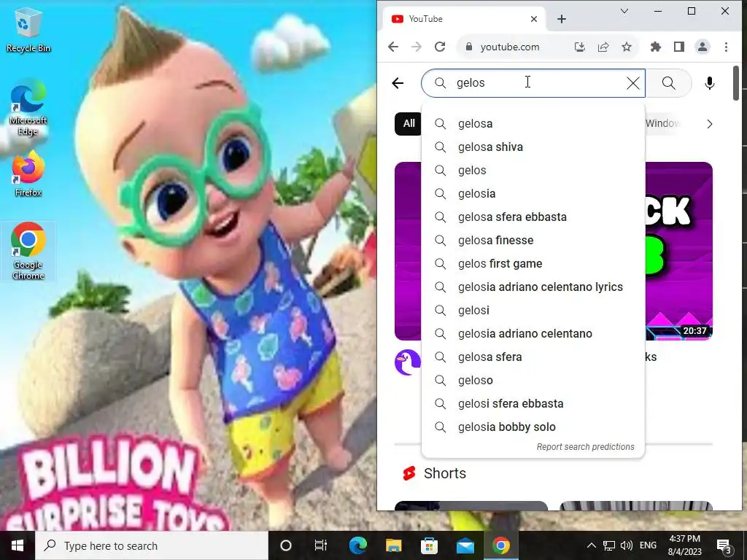Open the Chrome extensions puzzle icon
Screen dimensions: 747x560
656,47
